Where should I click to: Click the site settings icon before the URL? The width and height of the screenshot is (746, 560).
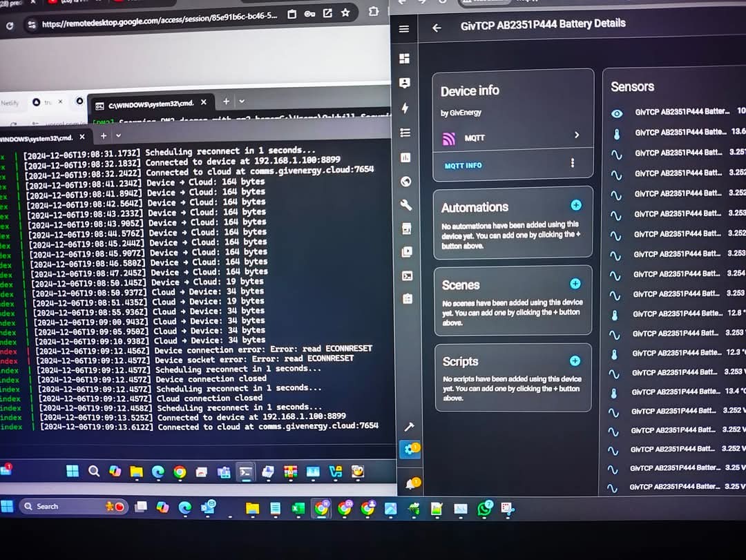click(x=31, y=24)
